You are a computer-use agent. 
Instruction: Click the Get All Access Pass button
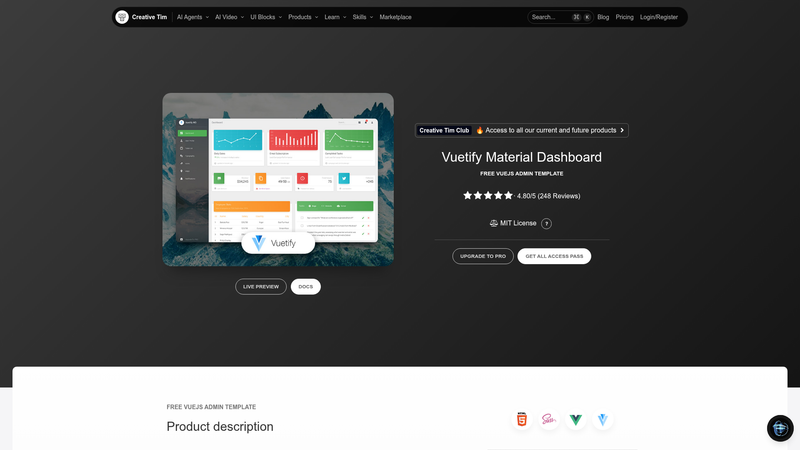click(x=554, y=256)
